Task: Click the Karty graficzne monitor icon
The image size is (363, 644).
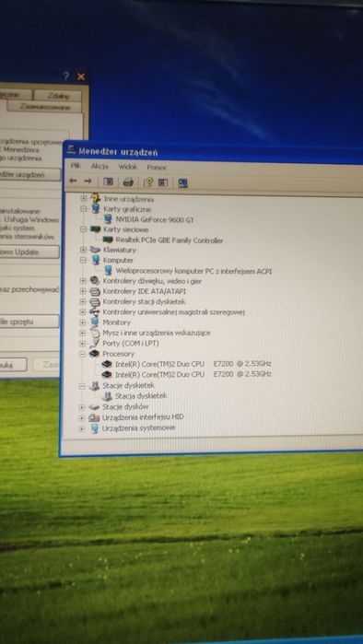Action: (95, 209)
